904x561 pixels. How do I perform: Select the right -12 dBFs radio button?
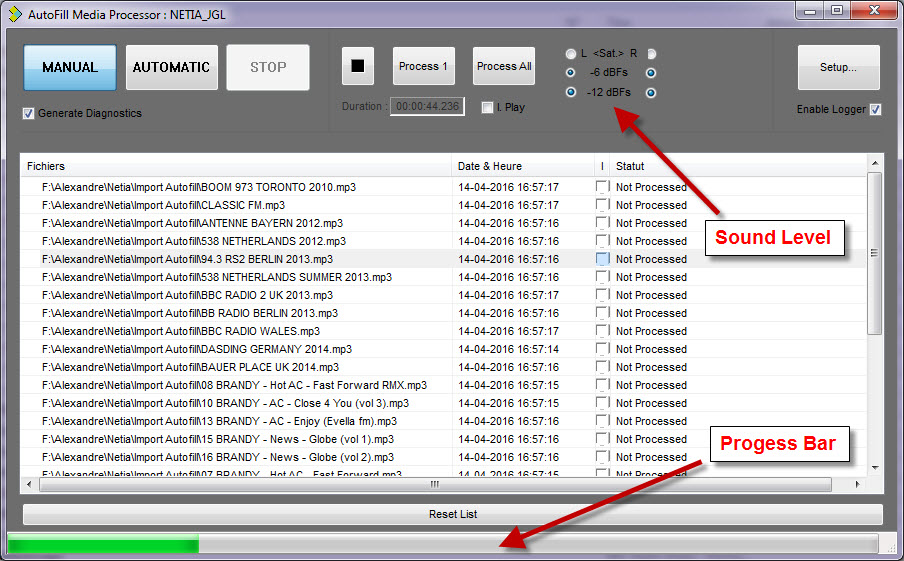point(651,93)
